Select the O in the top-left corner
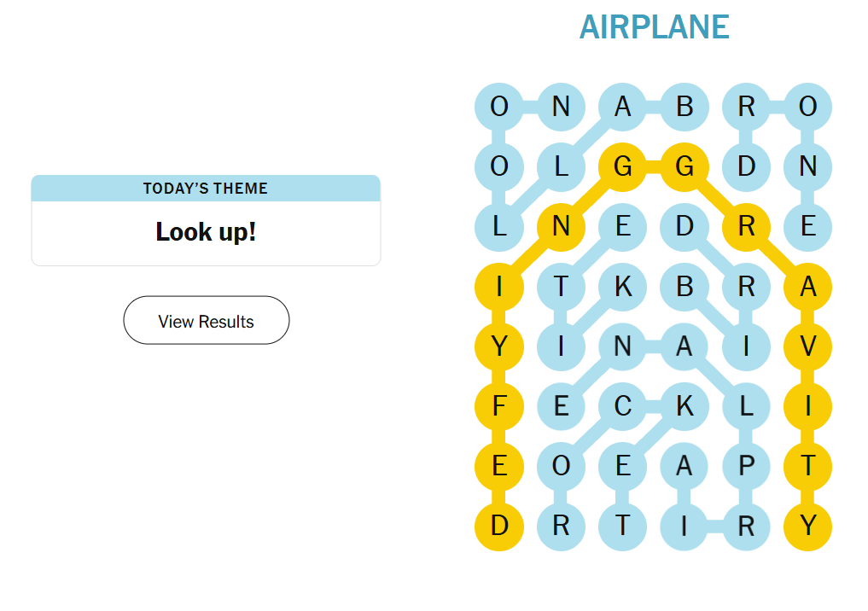Viewport: 868px width, 611px height. [x=499, y=108]
